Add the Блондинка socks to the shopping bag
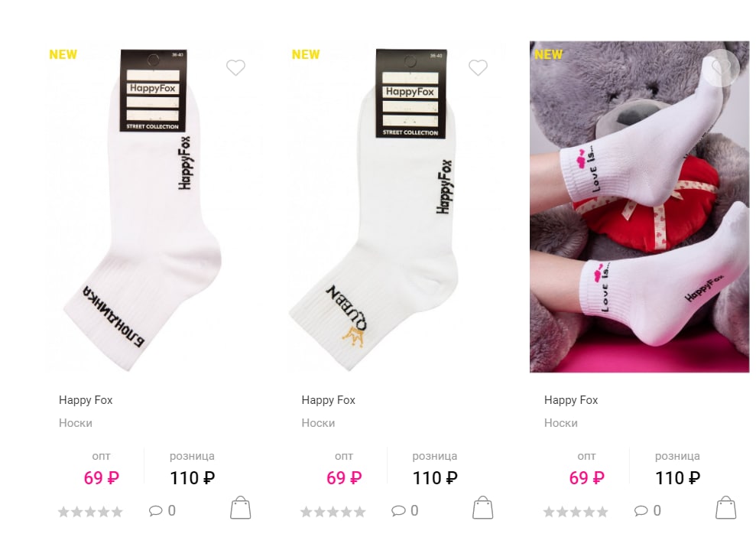The height and width of the screenshot is (534, 756). [241, 508]
